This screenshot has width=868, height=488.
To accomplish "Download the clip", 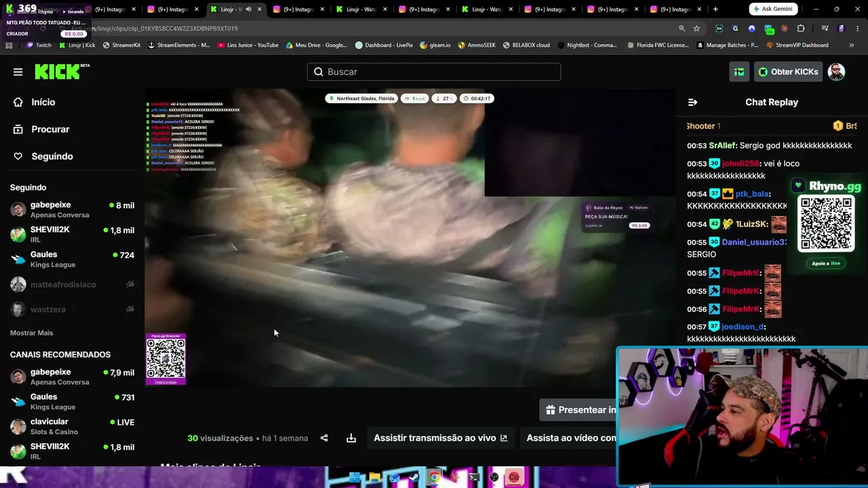I will [x=351, y=438].
